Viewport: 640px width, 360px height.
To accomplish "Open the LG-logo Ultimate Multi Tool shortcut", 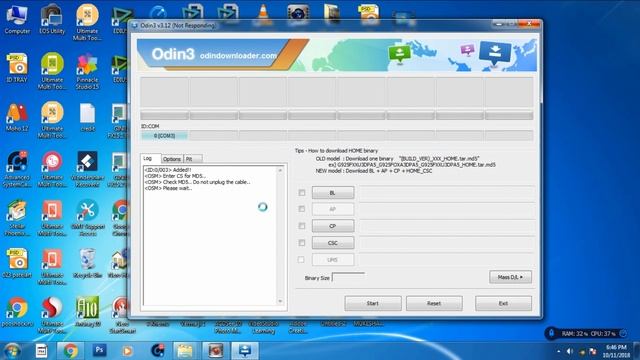I will [52, 169].
